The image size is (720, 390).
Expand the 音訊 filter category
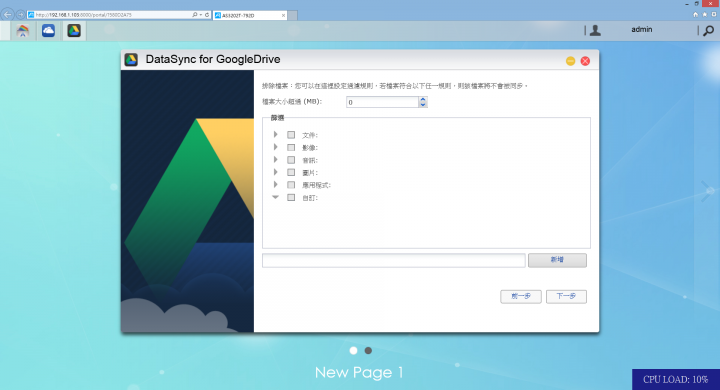[276, 159]
